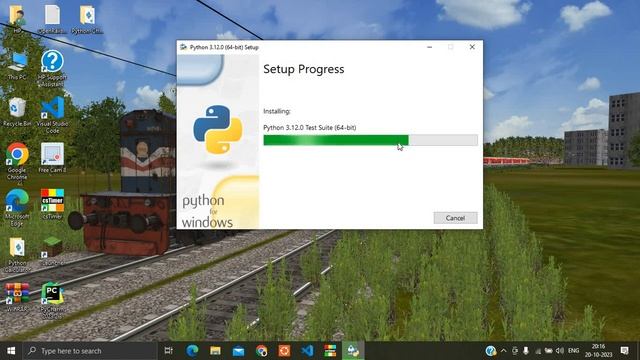The width and height of the screenshot is (640, 360).
Task: Launch Visual Studio Code from desktop
Action: tap(52, 115)
